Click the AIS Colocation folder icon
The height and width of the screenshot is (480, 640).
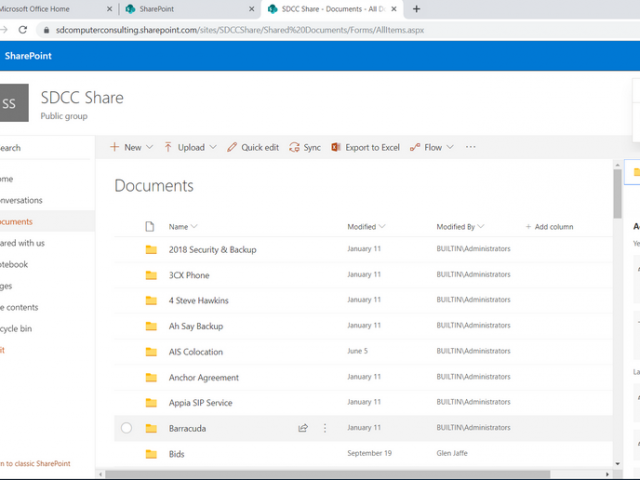point(151,351)
